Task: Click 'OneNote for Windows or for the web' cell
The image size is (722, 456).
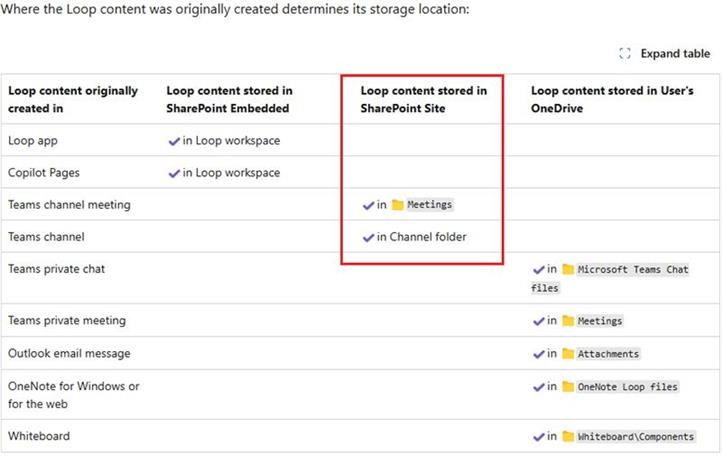Action: [x=74, y=395]
